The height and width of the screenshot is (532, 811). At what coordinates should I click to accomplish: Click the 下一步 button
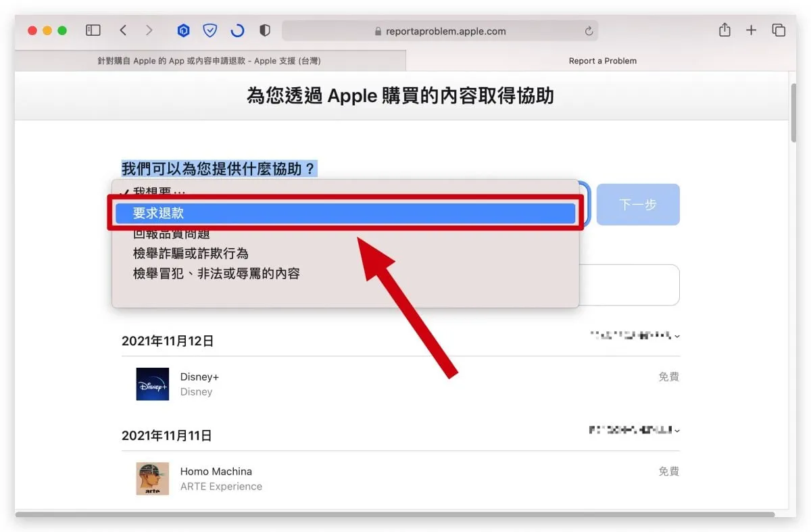637,204
